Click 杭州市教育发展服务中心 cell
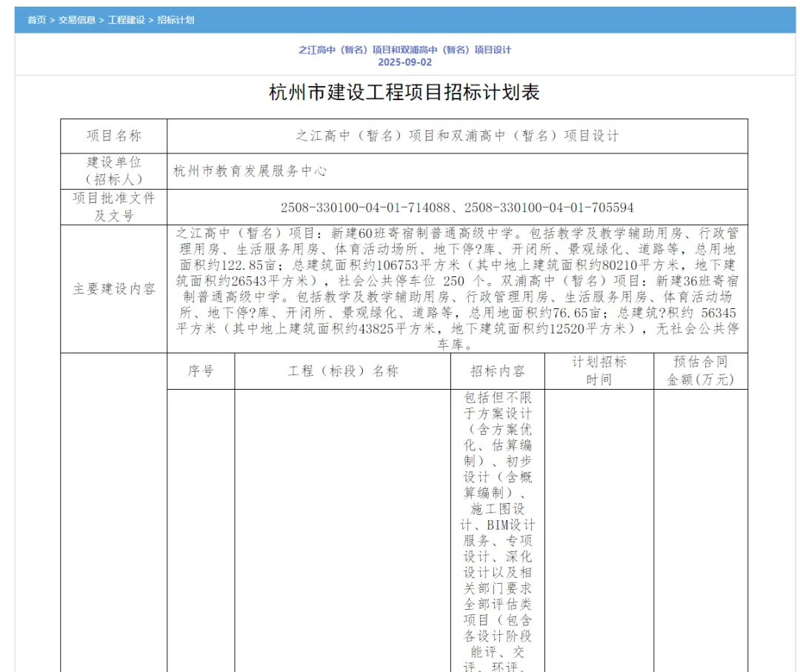 tap(457, 171)
